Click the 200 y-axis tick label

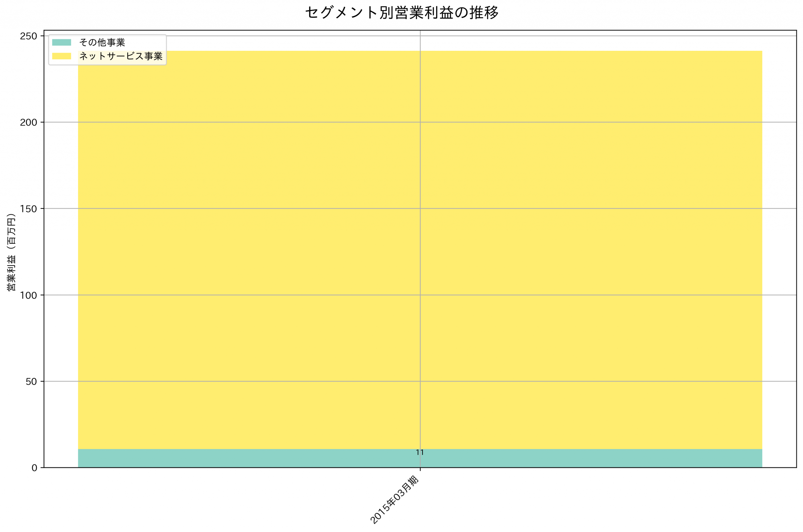click(x=29, y=122)
